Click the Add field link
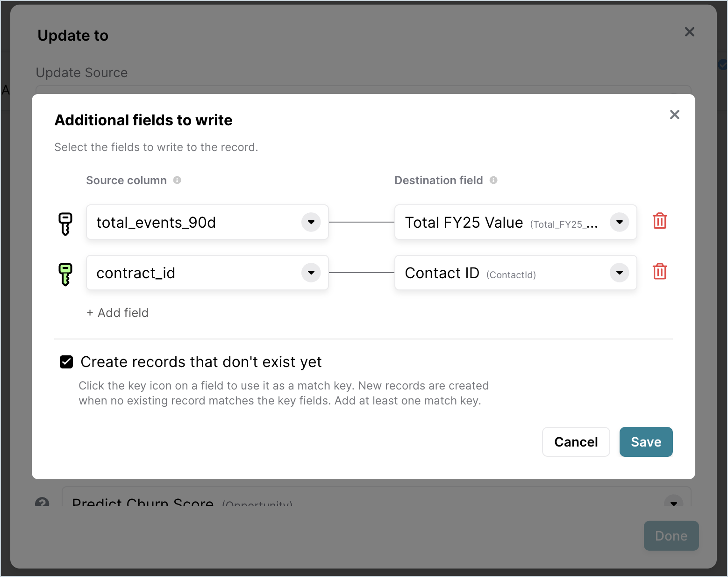Image resolution: width=728 pixels, height=577 pixels. point(118,313)
